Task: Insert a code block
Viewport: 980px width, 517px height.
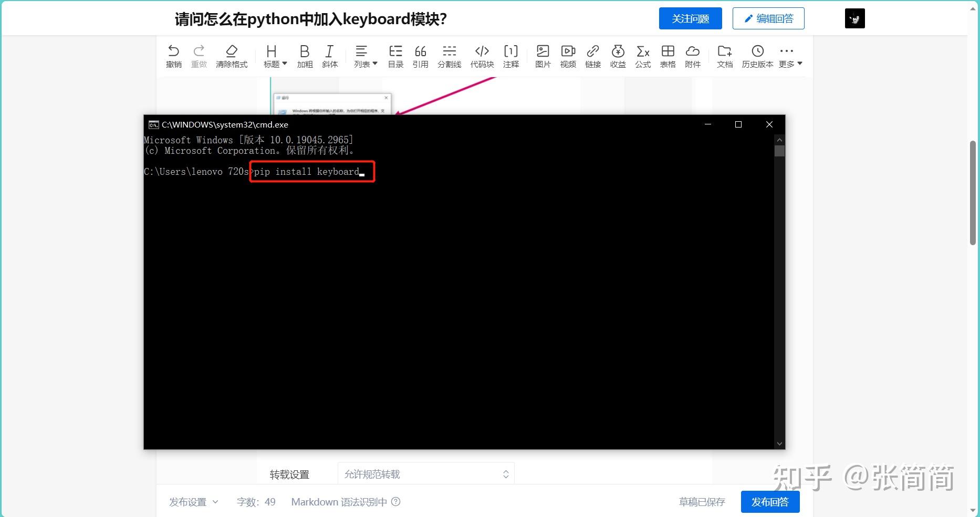Action: [482, 56]
